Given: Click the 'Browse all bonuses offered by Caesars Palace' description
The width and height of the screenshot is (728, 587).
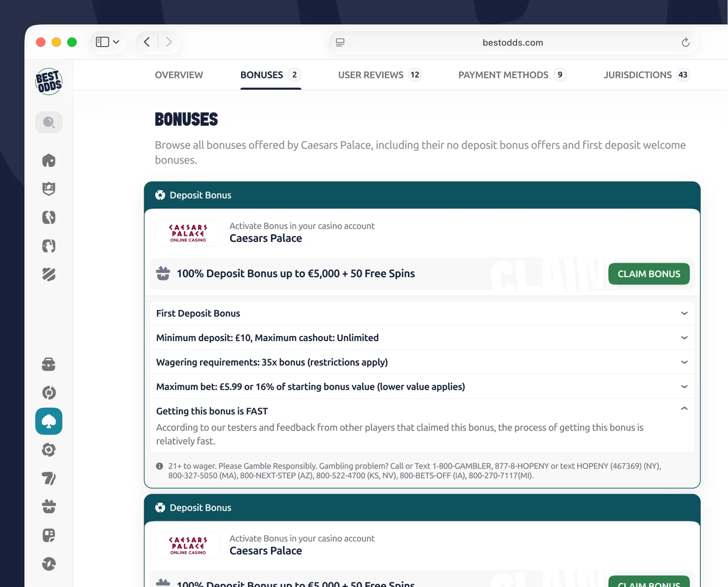Looking at the screenshot, I should (420, 152).
